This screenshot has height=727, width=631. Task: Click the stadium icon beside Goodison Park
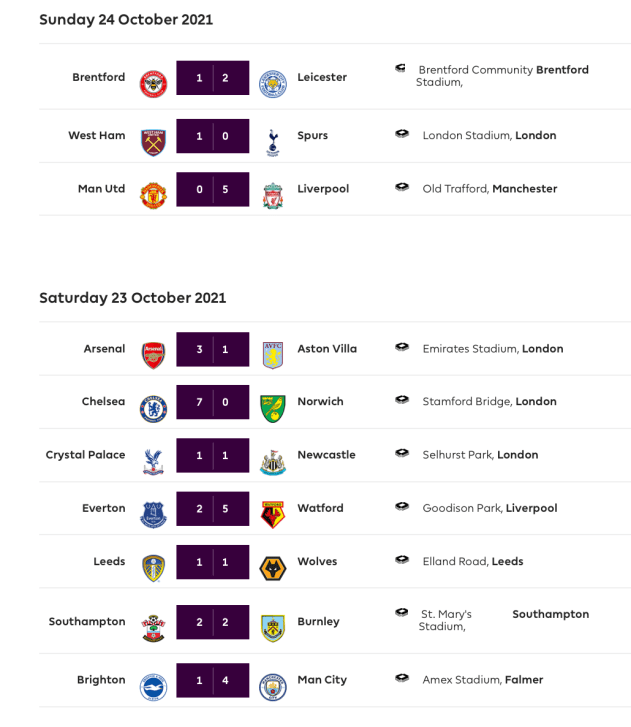pos(402,507)
